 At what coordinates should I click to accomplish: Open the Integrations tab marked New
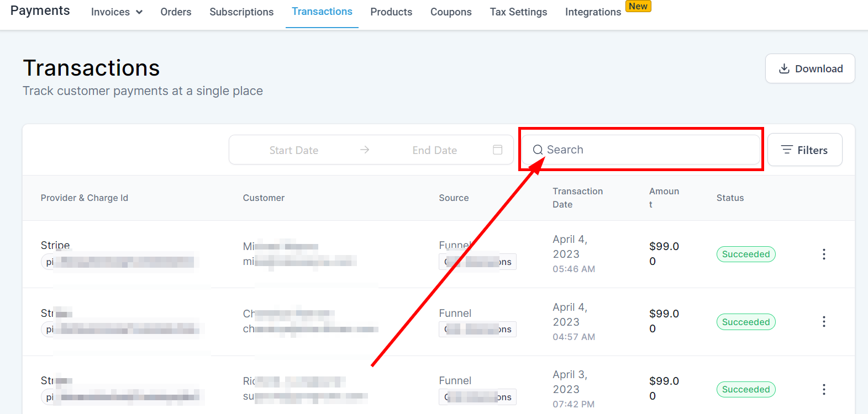tap(593, 12)
